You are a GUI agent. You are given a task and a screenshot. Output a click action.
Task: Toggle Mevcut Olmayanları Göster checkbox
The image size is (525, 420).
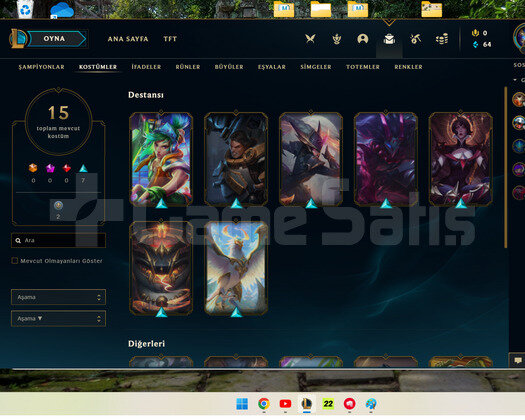click(15, 261)
